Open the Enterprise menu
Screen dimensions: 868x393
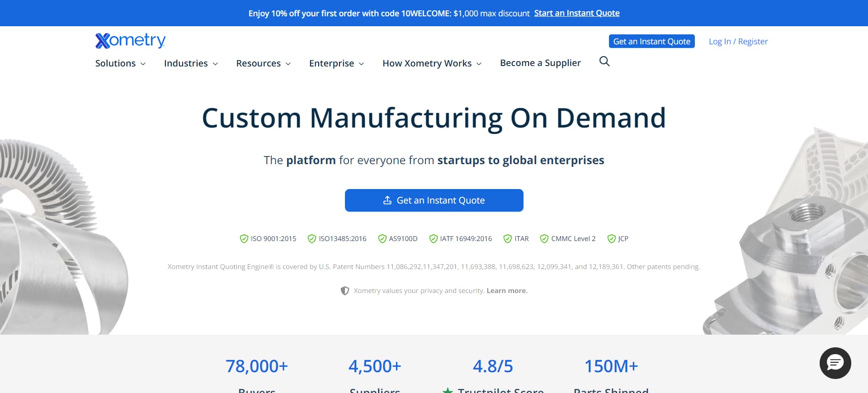(336, 63)
